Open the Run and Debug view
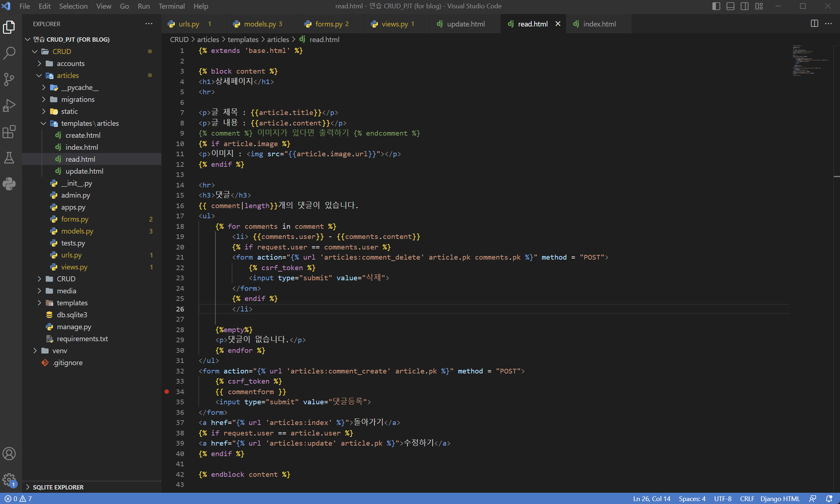The width and height of the screenshot is (840, 504). click(9, 105)
